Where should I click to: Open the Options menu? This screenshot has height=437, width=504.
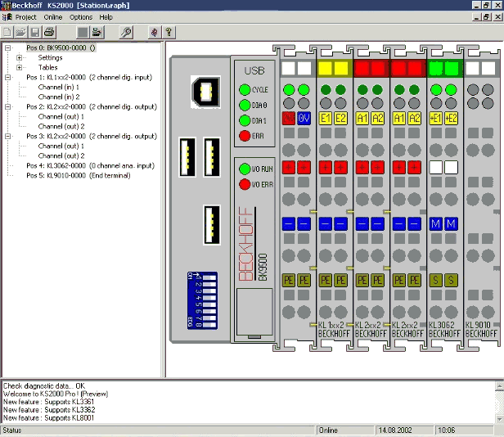pyautogui.click(x=81, y=17)
